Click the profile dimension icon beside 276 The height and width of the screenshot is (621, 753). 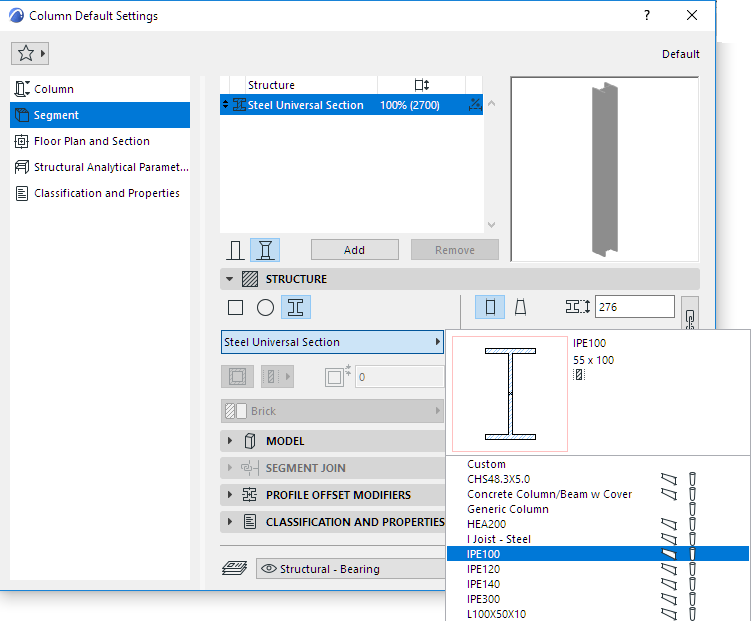(x=577, y=307)
